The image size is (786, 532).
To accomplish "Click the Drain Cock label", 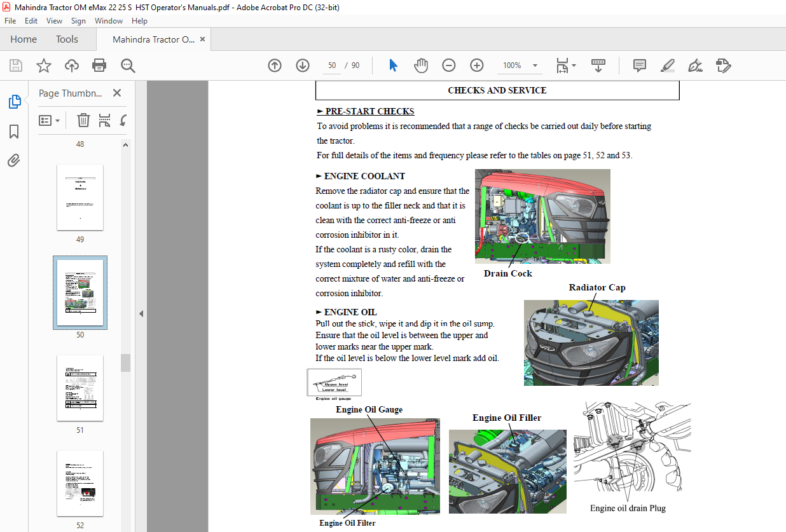I will [x=507, y=273].
